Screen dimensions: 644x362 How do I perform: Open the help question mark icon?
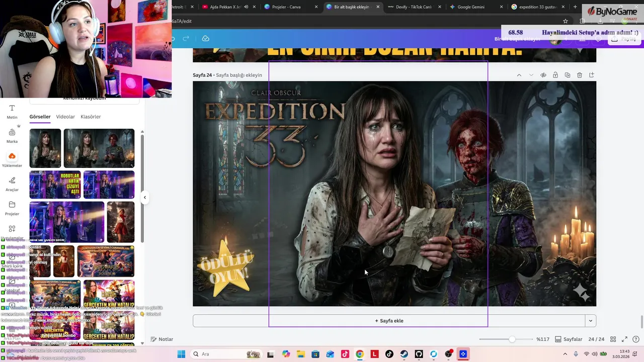pos(636,339)
